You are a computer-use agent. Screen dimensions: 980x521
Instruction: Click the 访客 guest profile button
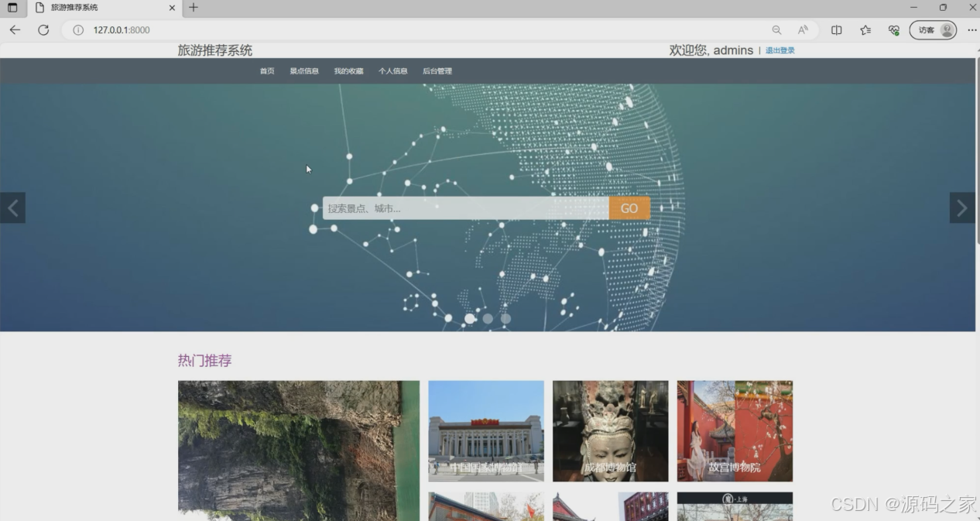(x=933, y=30)
